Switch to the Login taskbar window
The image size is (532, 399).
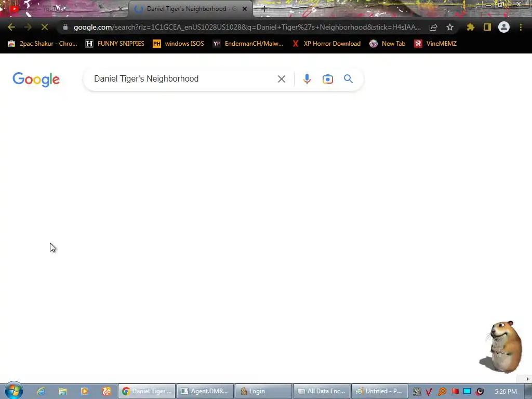coord(263,391)
